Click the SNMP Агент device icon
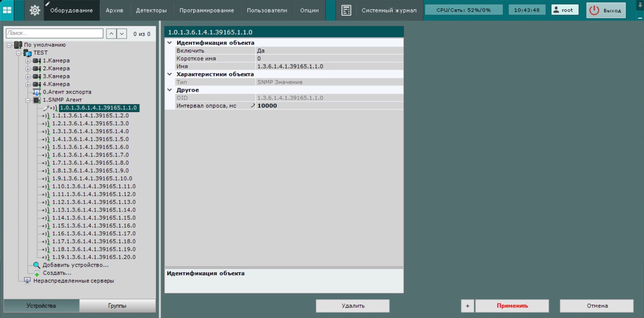 tap(37, 100)
